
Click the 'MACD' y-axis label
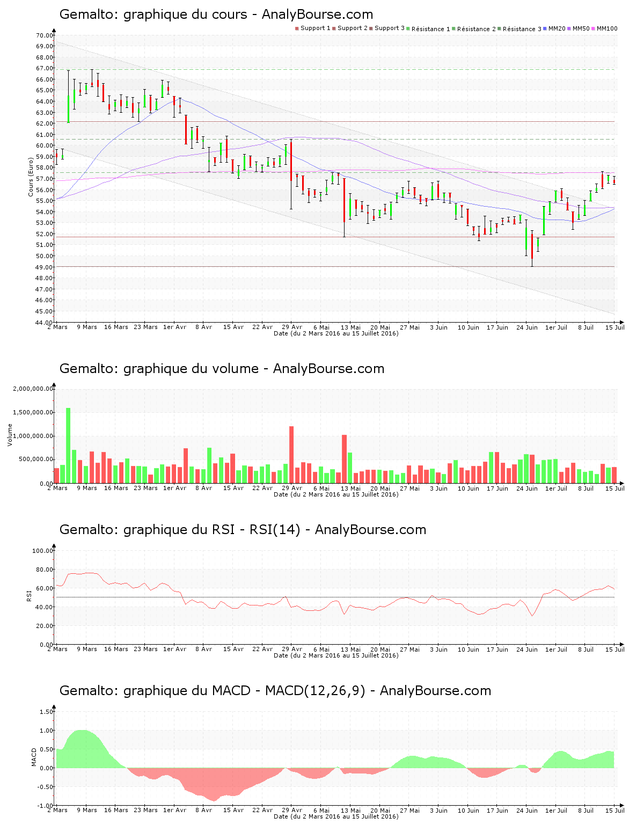click(x=34, y=757)
